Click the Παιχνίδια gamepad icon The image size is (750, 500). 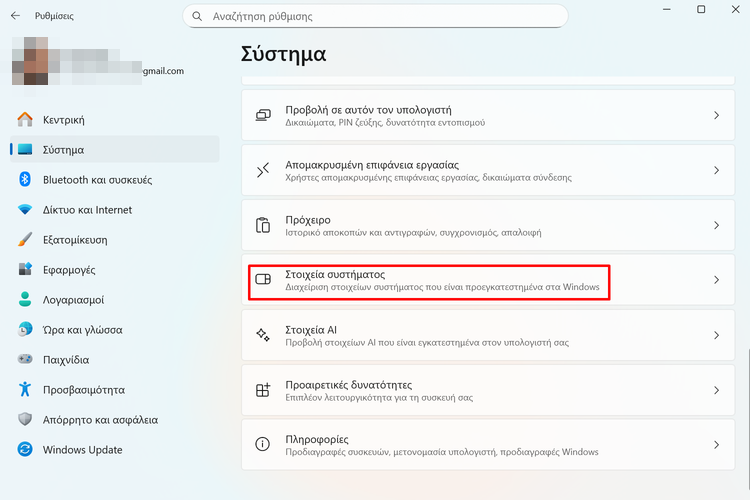[x=25, y=360]
